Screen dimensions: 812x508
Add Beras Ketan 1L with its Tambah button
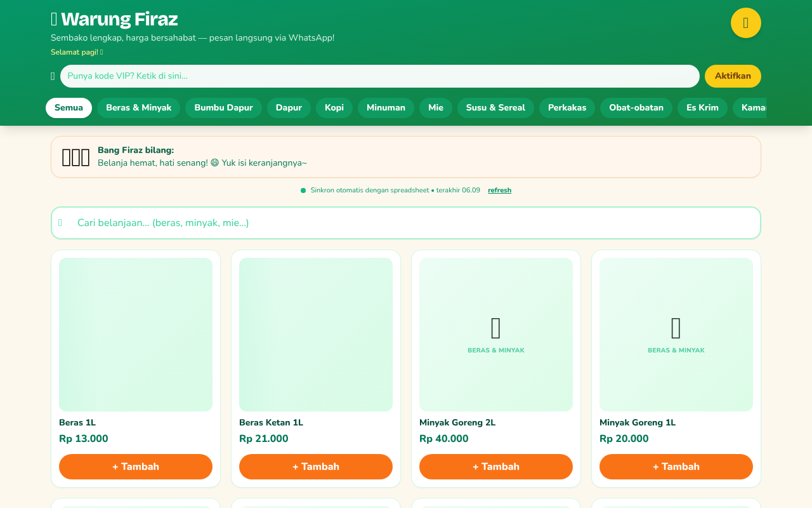pos(316,467)
